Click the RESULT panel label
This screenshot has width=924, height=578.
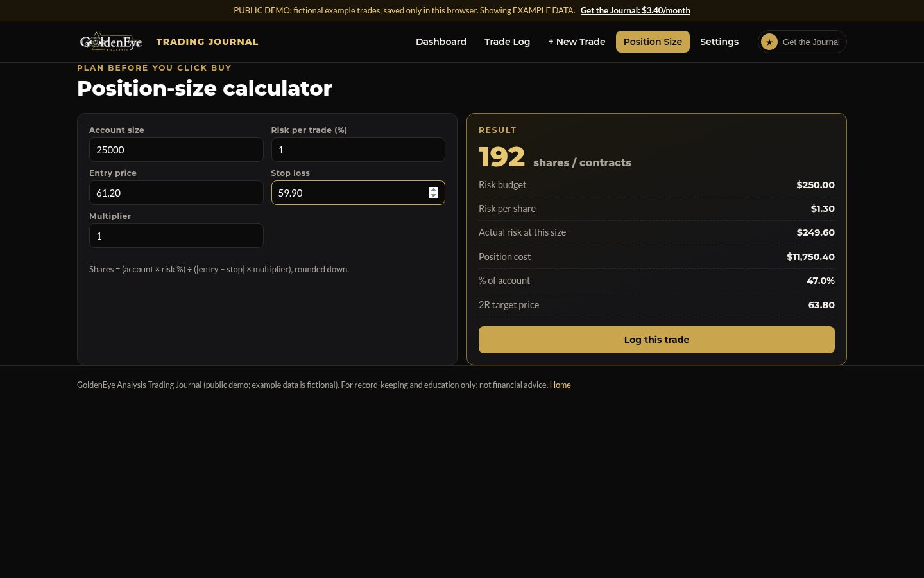pos(497,130)
